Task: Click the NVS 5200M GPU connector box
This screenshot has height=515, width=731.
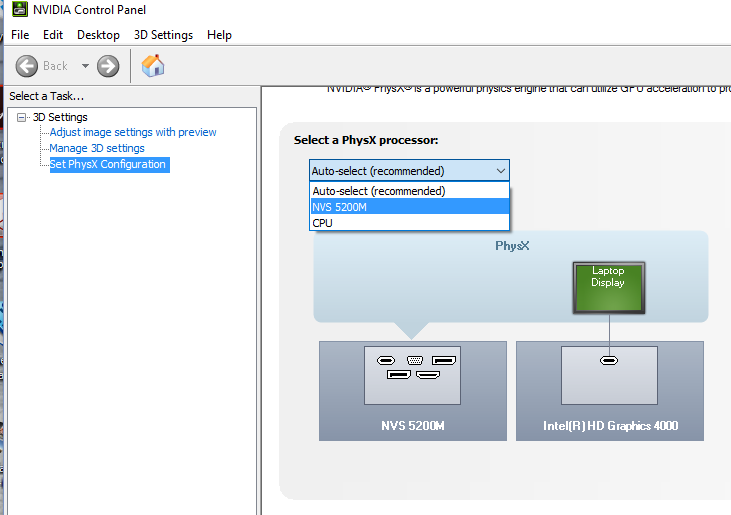Action: pyautogui.click(x=413, y=375)
